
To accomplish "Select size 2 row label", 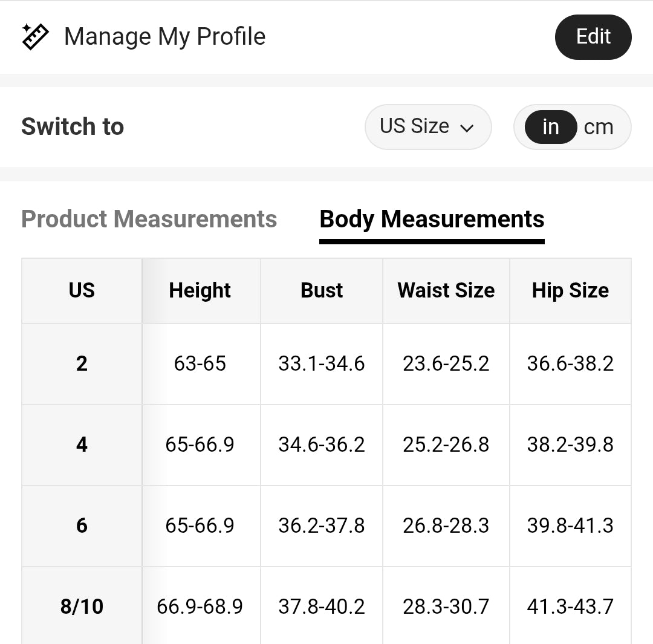I will (x=82, y=363).
